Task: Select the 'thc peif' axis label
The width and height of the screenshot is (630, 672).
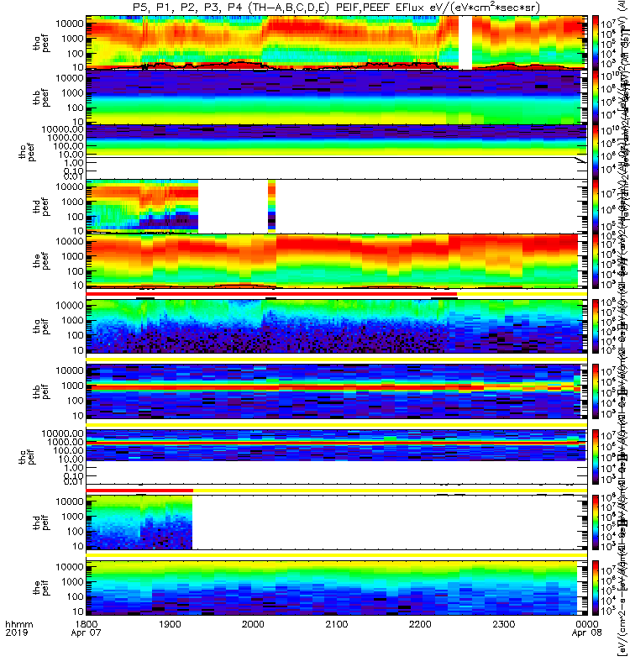Action: pyautogui.click(x=27, y=457)
